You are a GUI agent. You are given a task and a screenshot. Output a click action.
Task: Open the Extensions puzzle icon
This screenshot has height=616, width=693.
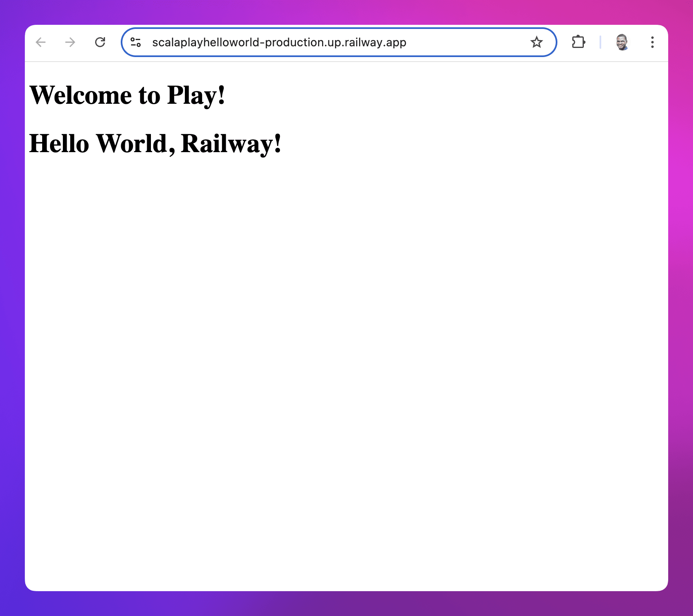pos(578,42)
